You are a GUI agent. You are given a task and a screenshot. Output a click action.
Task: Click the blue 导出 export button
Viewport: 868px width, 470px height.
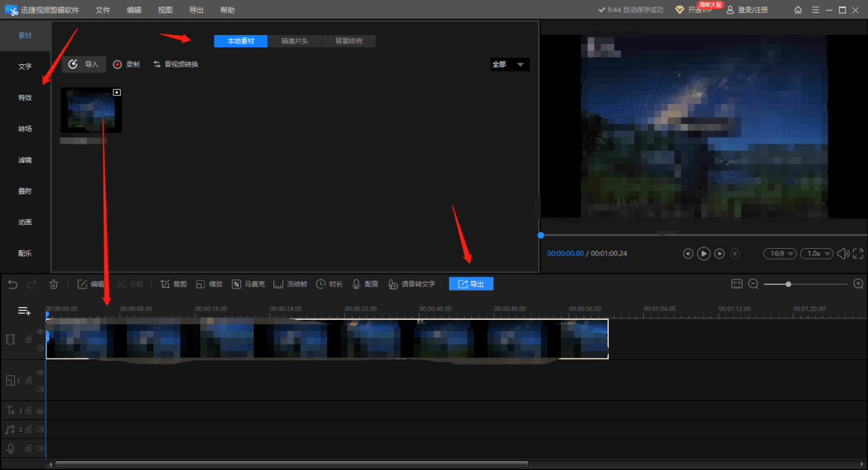tap(471, 284)
